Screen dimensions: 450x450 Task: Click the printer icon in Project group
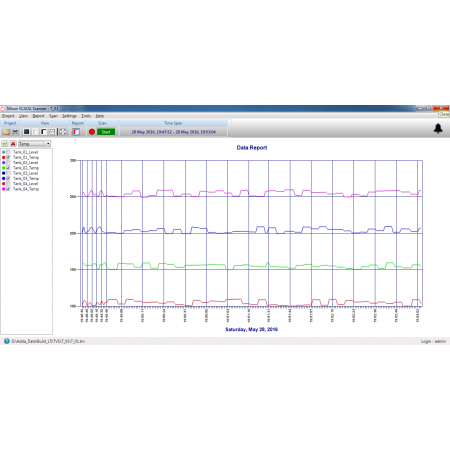15,132
